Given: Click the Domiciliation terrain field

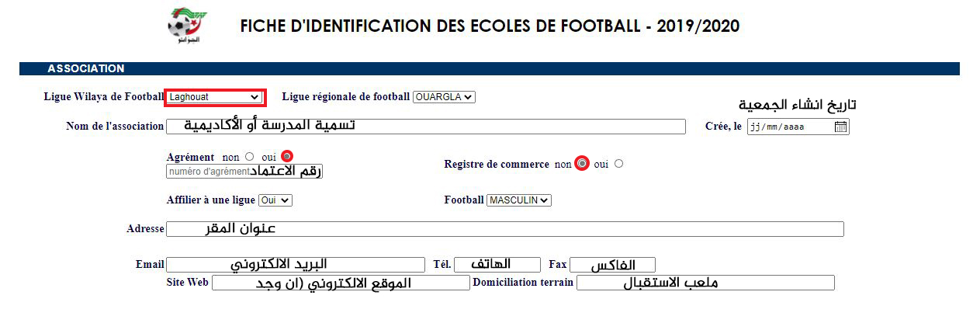Looking at the screenshot, I should [x=705, y=283].
